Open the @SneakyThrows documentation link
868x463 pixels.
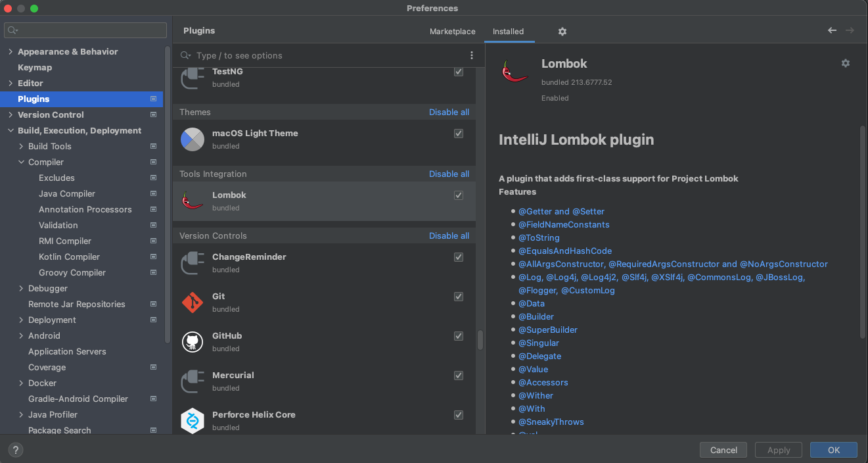(551, 422)
